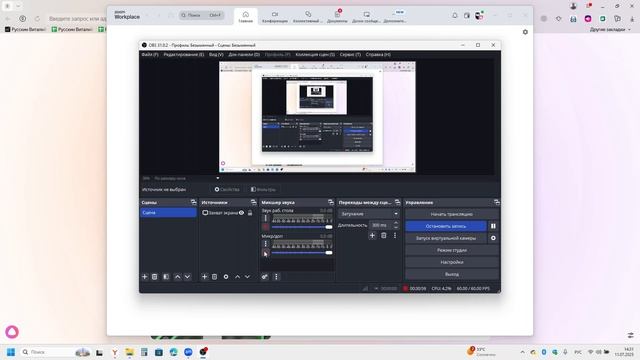This screenshot has height=360, width=640.
Task: Switch to Zoom Главная tab
Action: (246, 17)
